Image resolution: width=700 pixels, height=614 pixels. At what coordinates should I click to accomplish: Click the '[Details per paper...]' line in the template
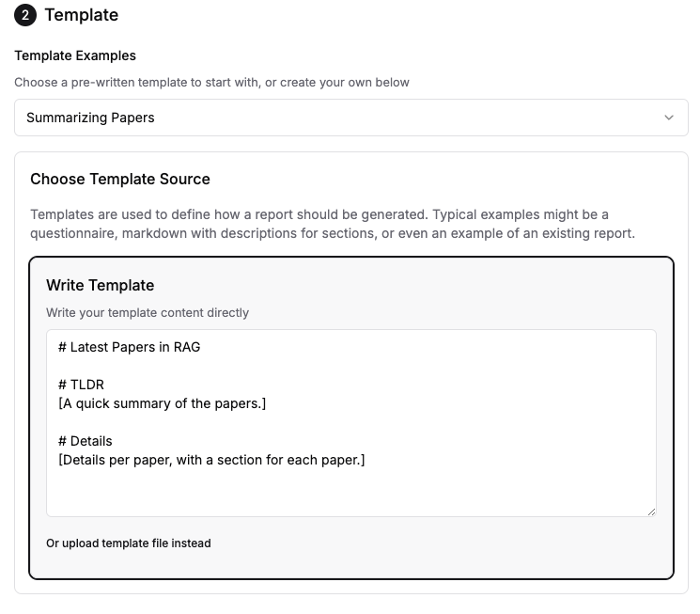click(x=211, y=460)
